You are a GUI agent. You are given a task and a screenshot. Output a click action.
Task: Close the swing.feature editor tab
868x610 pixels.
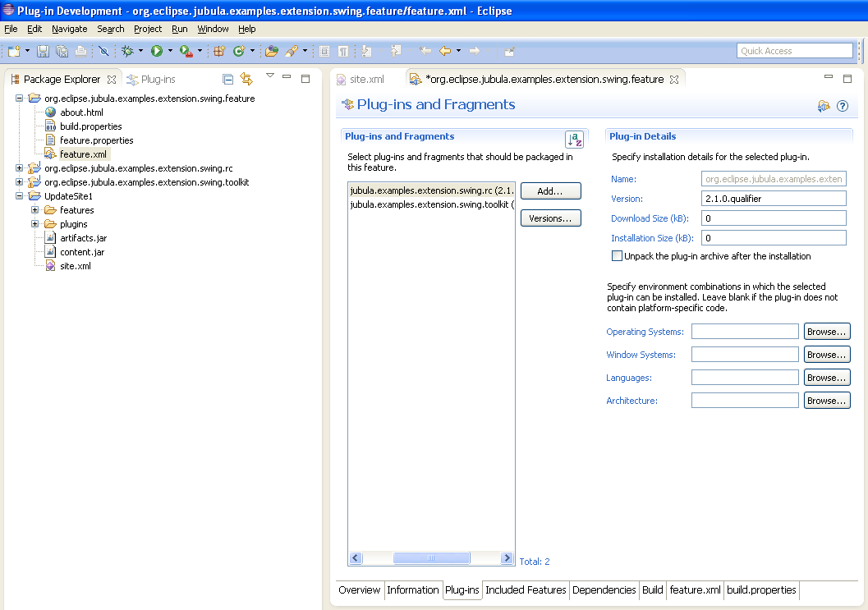[673, 79]
